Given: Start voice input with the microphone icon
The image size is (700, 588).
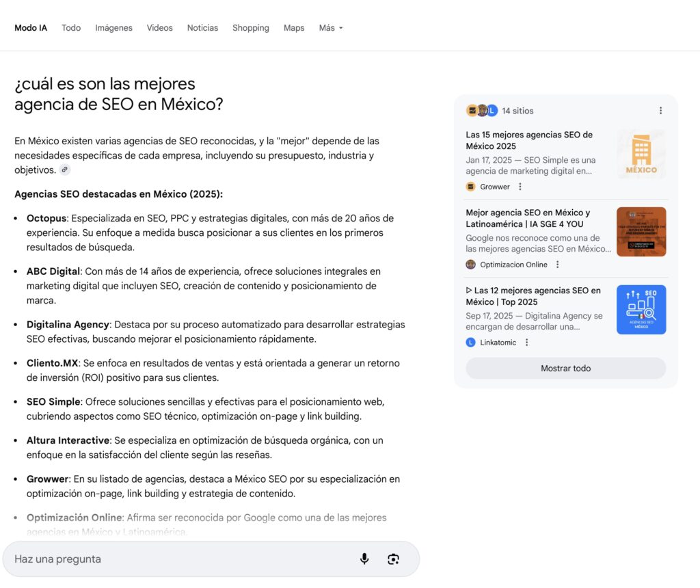Looking at the screenshot, I should pos(364,559).
